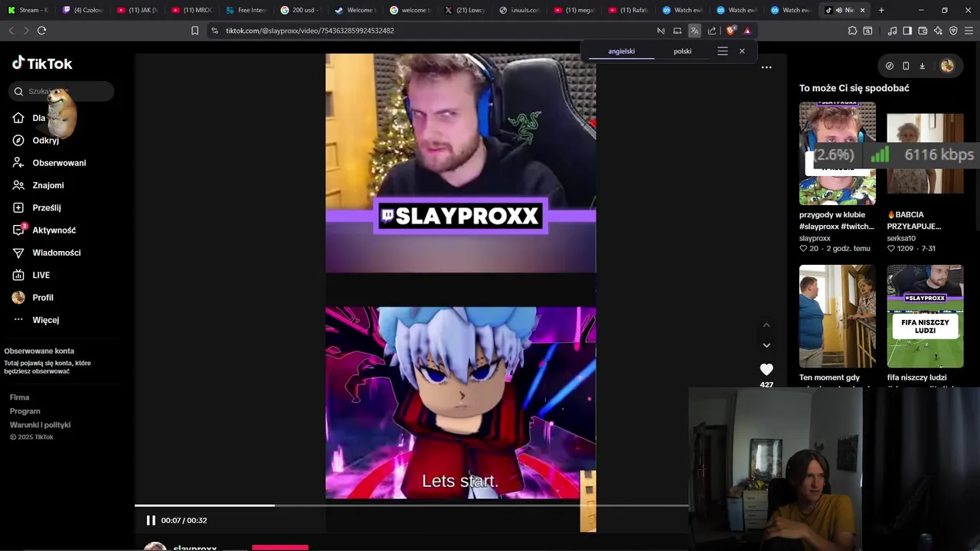Open the Firma footer link

coord(19,397)
